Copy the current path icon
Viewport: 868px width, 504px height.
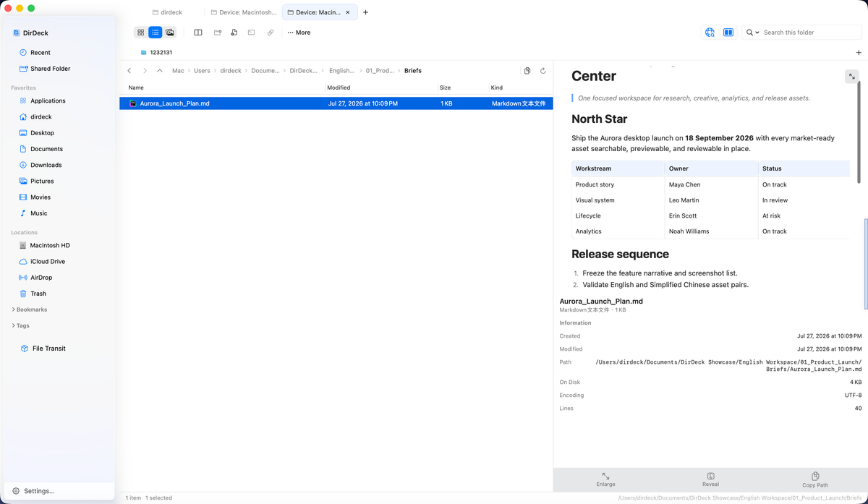coord(527,71)
